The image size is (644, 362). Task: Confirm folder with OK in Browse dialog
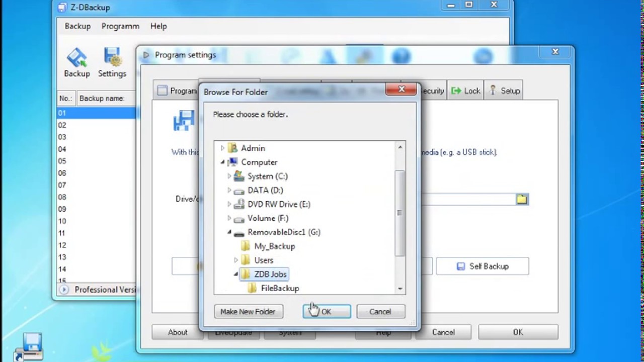pos(327,312)
